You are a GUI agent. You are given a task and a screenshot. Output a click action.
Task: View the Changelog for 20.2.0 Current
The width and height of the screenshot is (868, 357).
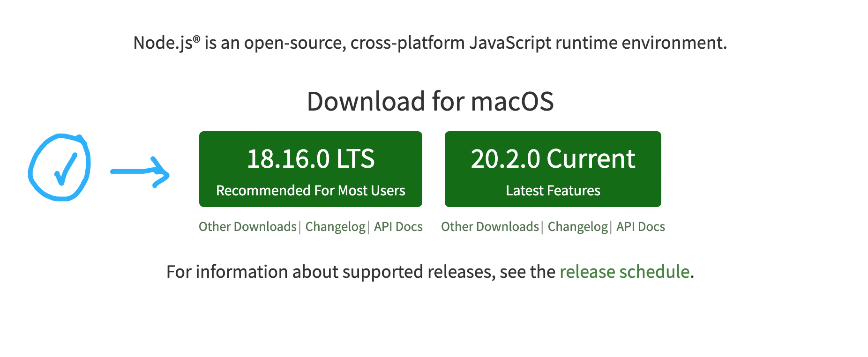coord(577,227)
